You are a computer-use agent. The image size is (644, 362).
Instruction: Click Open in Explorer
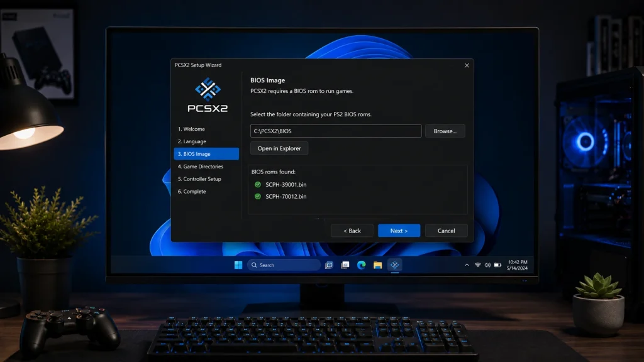[x=279, y=148]
